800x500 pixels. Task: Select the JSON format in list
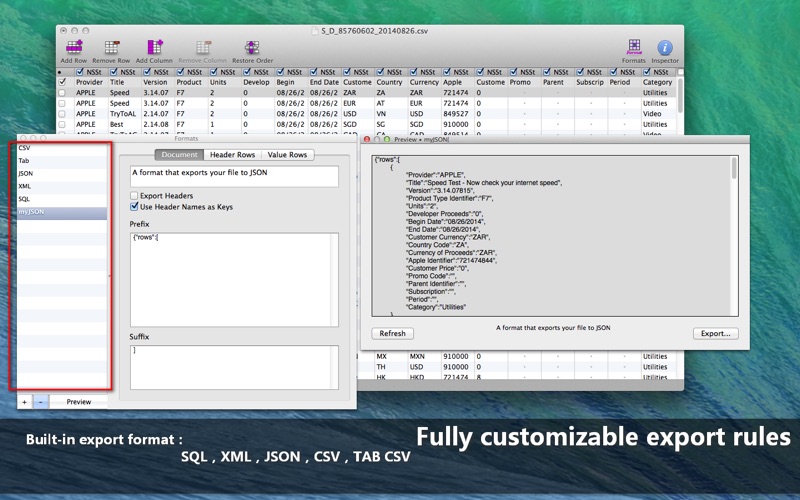(x=62, y=173)
